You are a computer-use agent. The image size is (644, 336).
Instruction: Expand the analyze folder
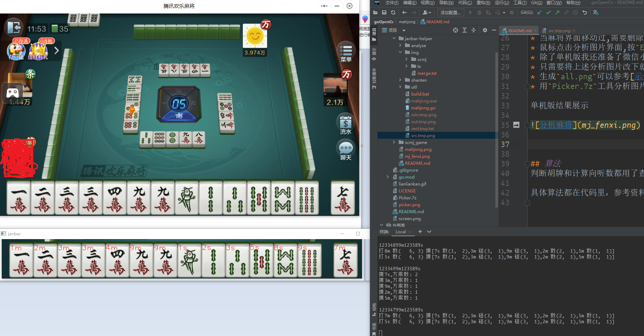(x=400, y=45)
